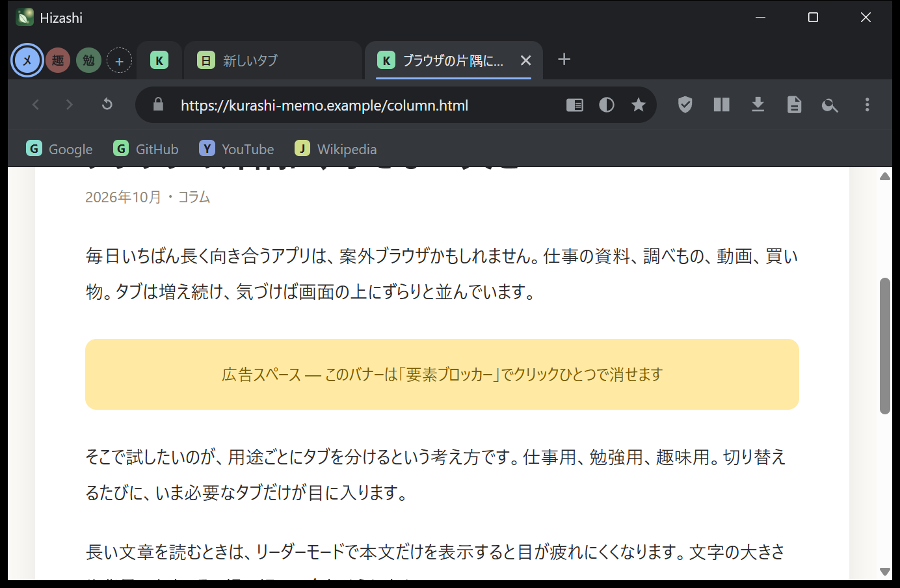Image resolution: width=900 pixels, height=588 pixels.
Task: Open the page notes document icon
Action: [794, 105]
